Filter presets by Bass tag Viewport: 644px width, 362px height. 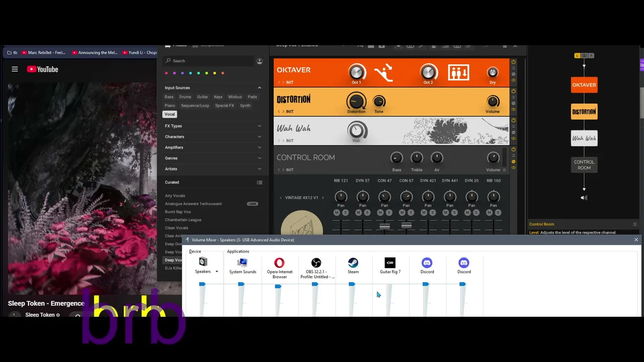coord(169,97)
